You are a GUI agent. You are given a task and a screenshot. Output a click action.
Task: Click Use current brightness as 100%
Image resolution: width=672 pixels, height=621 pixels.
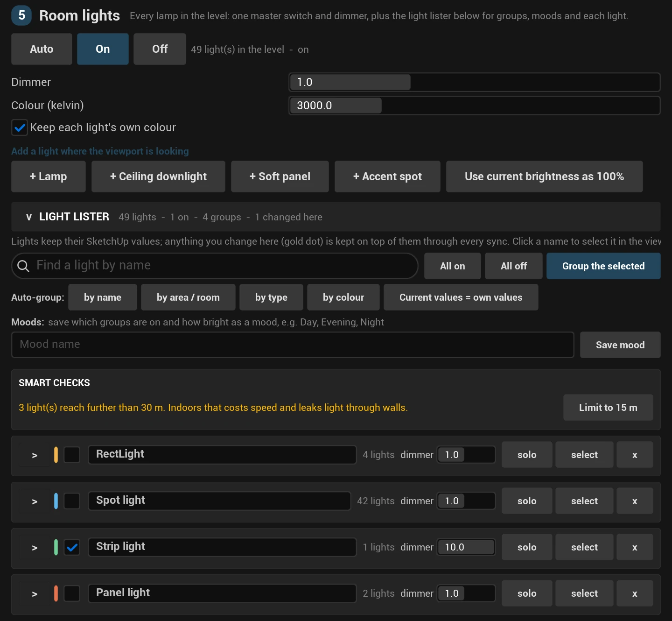(545, 176)
